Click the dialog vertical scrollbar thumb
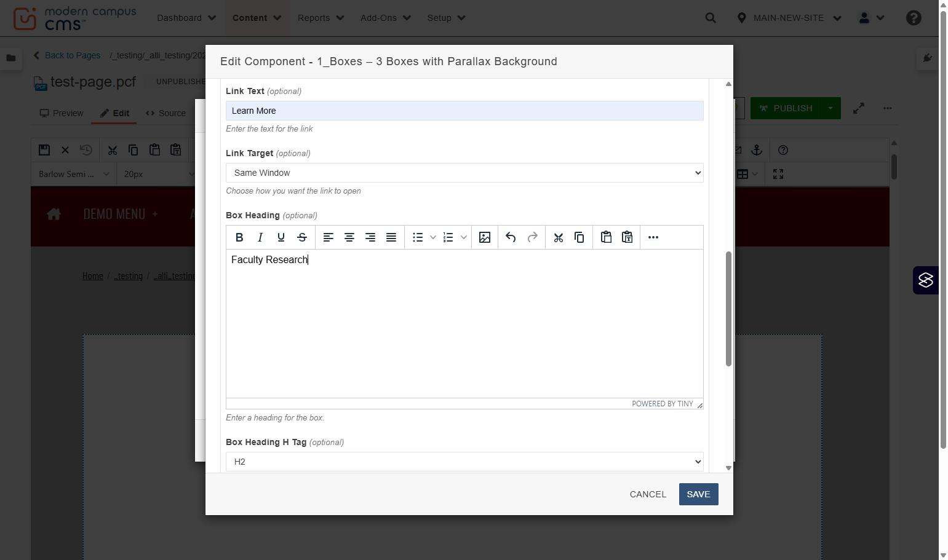The width and height of the screenshot is (948, 560). point(728,309)
